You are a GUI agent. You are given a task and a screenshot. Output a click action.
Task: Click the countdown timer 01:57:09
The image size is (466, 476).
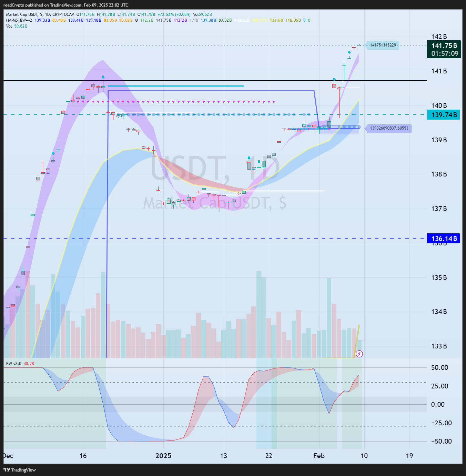[444, 54]
